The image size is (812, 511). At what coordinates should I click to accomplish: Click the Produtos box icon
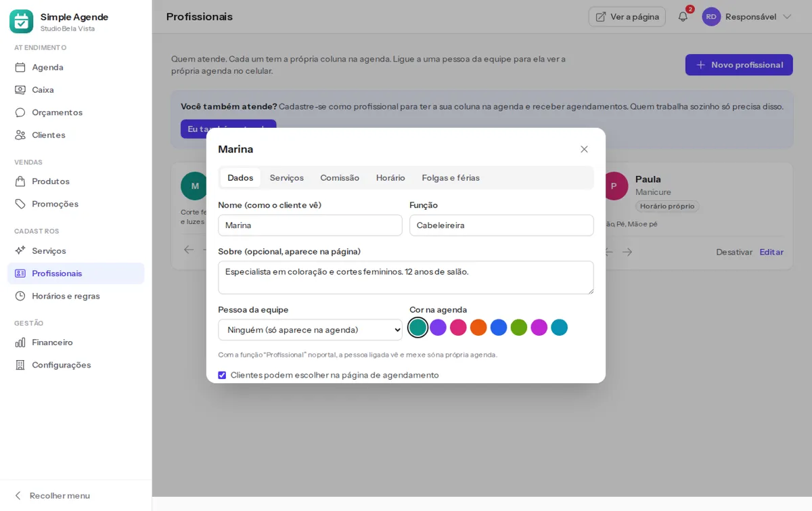point(20,181)
